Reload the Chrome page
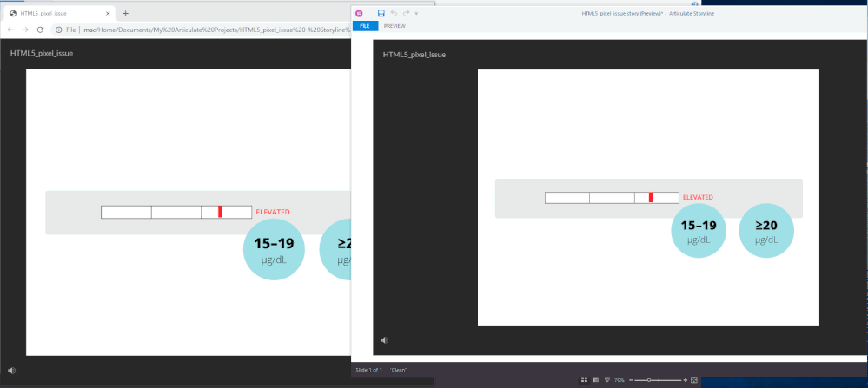Screen dimensions: 868x388 [x=40, y=30]
